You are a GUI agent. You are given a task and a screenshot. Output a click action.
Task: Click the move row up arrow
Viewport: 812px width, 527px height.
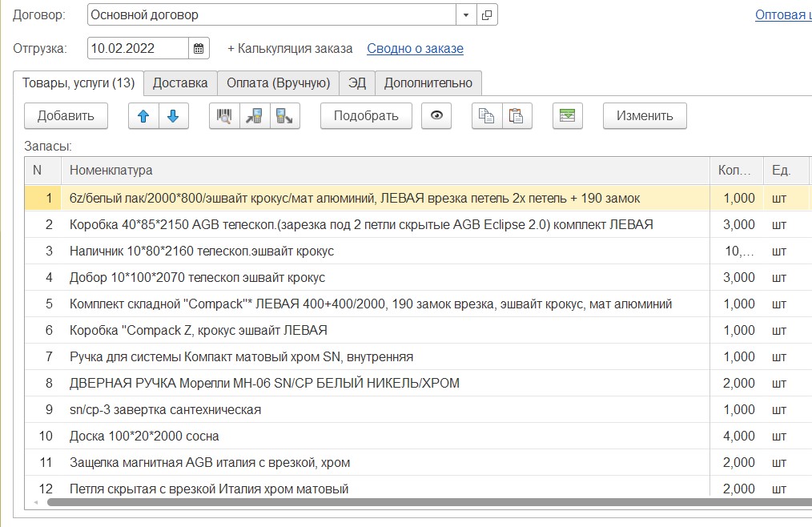click(144, 116)
